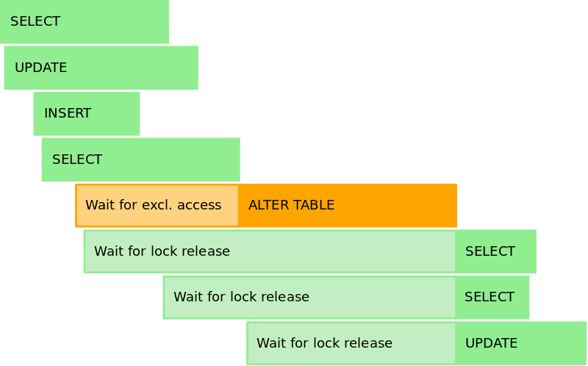Click 'Wait for lock release' text in bottom row
The width and height of the screenshot is (588, 366).
click(x=324, y=342)
